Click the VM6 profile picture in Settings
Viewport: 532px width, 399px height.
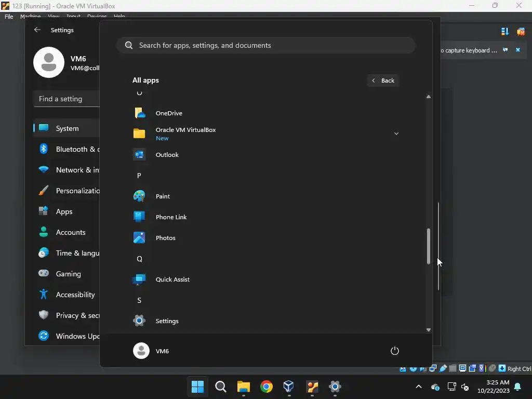point(49,62)
